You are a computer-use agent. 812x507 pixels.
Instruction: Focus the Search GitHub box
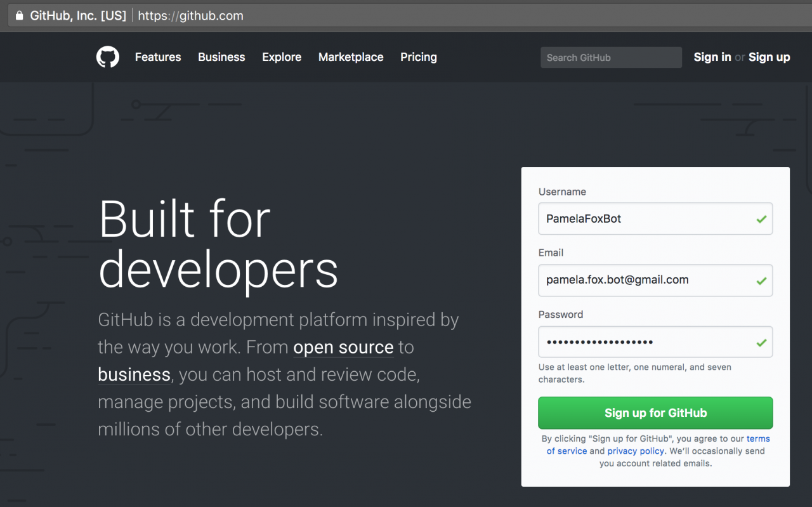point(611,57)
